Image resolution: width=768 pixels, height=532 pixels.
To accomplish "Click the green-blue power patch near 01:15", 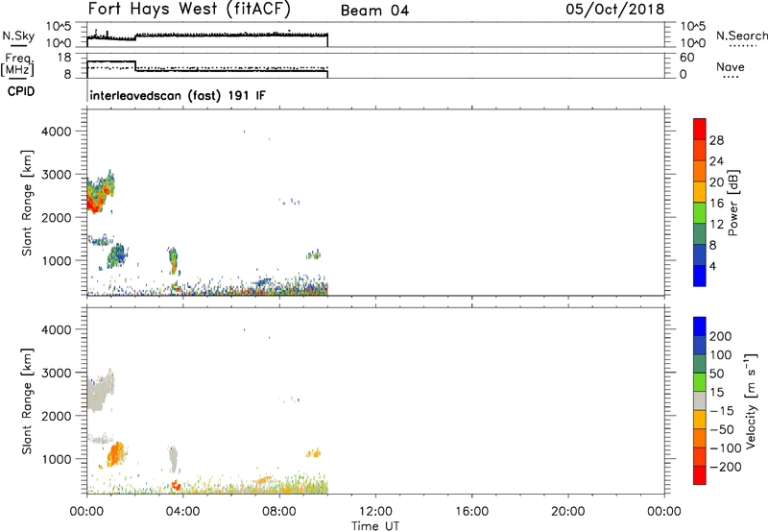I will pyautogui.click(x=117, y=254).
